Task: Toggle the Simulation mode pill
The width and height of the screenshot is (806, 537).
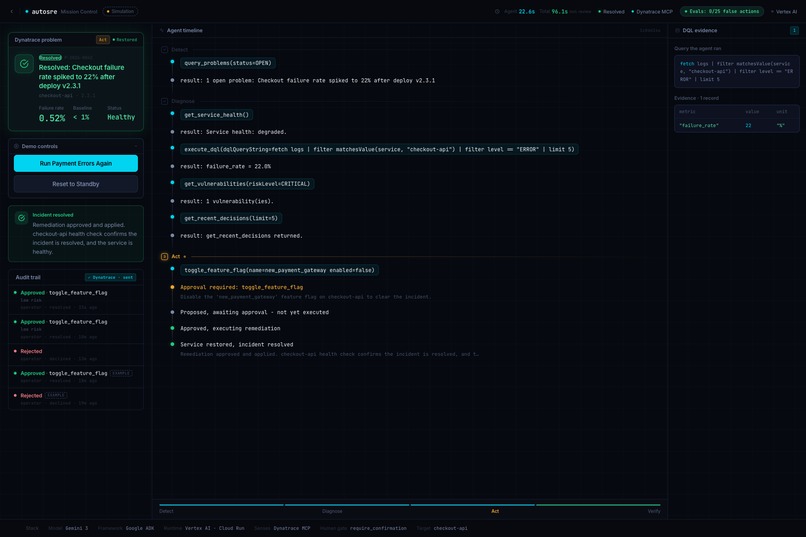Action: click(x=120, y=11)
